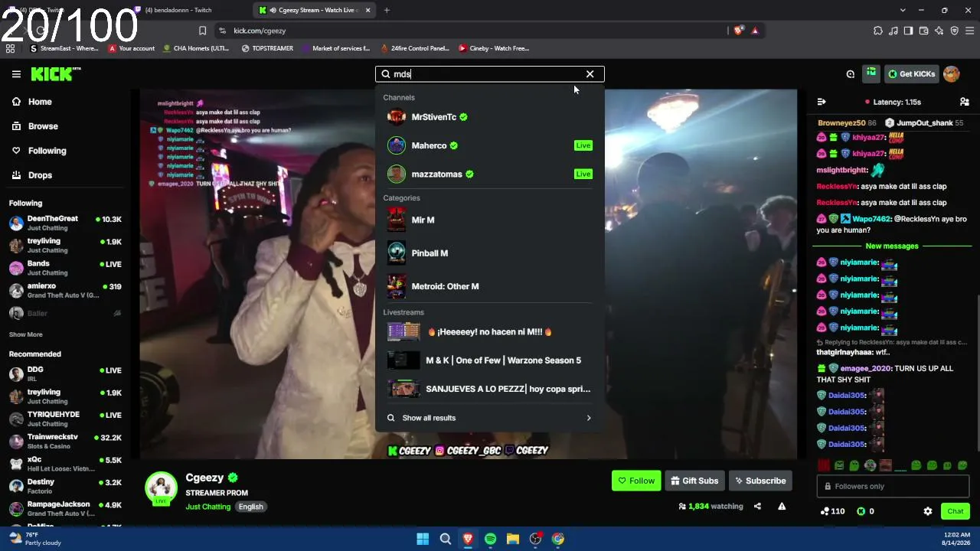Open the Leo AI sparkle icon
The image size is (980, 551).
click(x=939, y=31)
